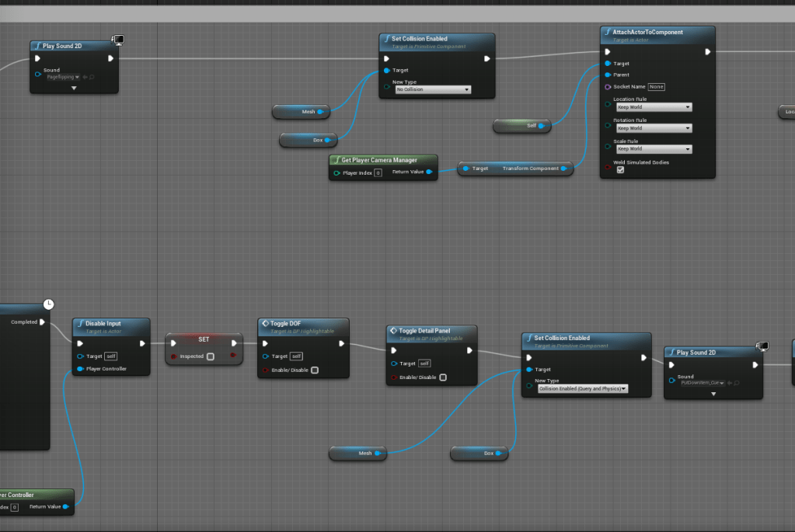Screen dimensions: 795x532
Task: Click the Disable Input exec input pin
Action: click(79, 343)
